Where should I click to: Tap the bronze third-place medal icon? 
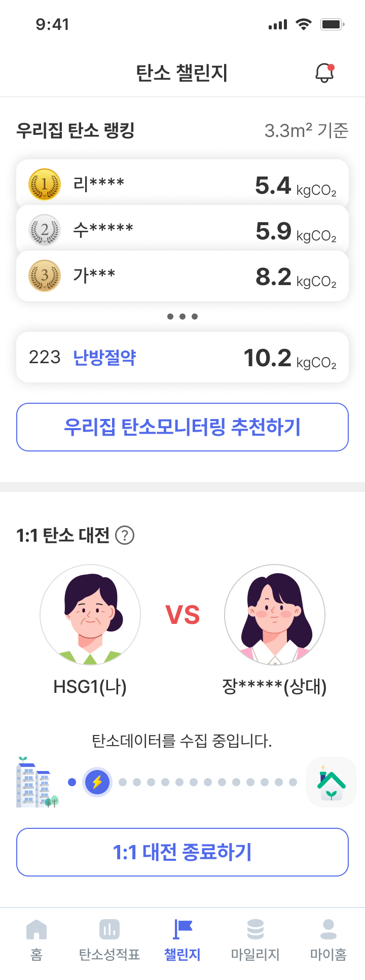pyautogui.click(x=45, y=276)
